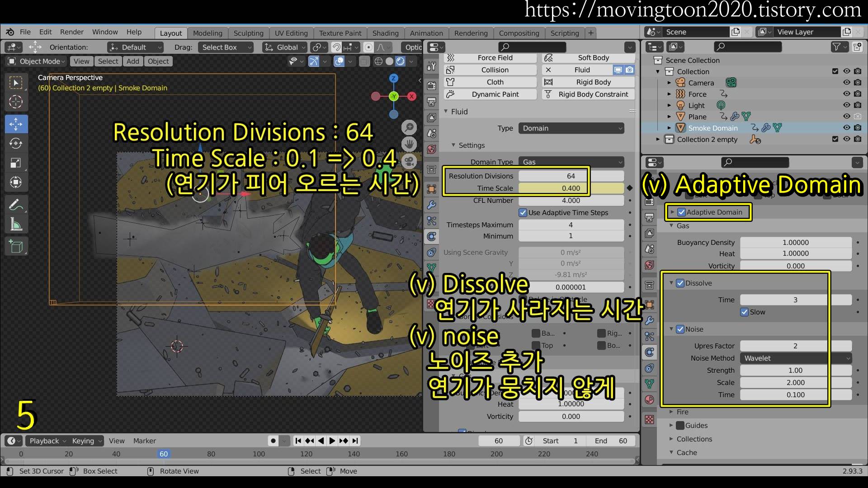Viewport: 868px width, 488px height.
Task: Toggle Show Gizmo icon in viewport header
Action: [x=314, y=61]
